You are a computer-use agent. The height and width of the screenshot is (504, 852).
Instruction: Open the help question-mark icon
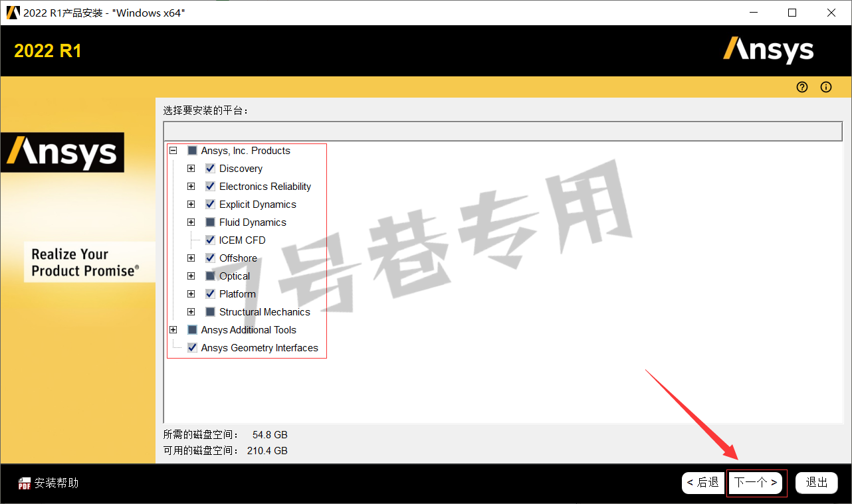point(802,87)
